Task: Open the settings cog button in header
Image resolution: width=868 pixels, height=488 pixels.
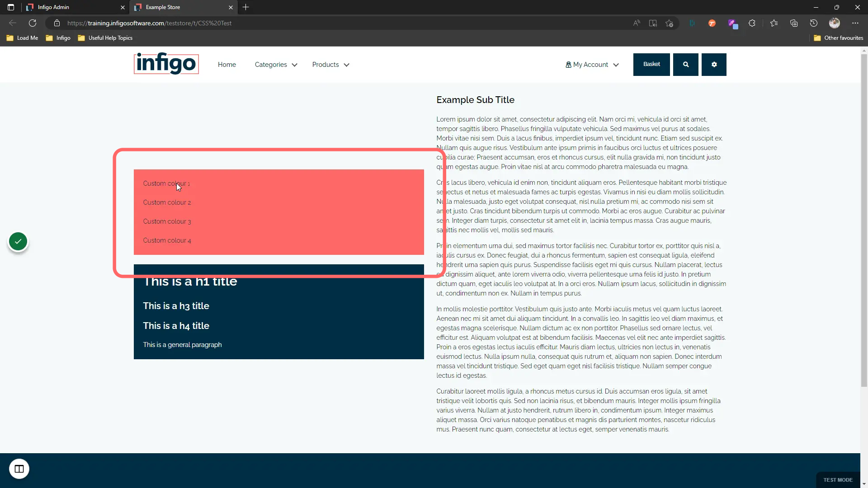Action: click(x=714, y=65)
